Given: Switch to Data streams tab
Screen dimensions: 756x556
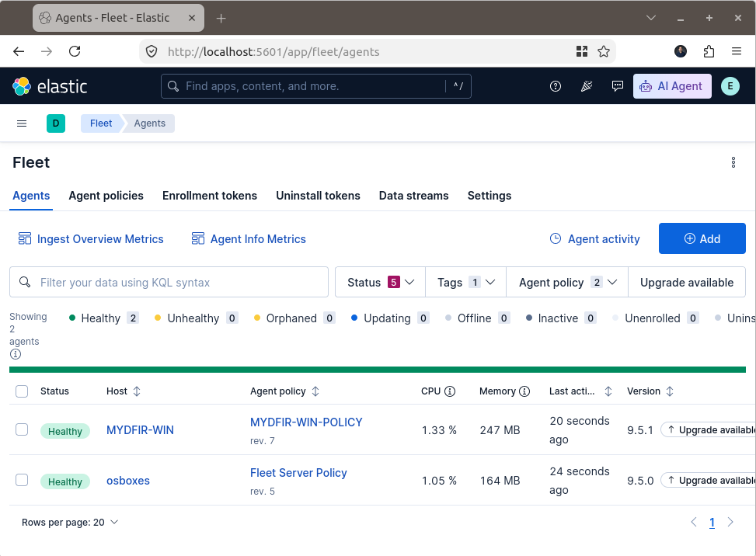Looking at the screenshot, I should click(x=413, y=196).
